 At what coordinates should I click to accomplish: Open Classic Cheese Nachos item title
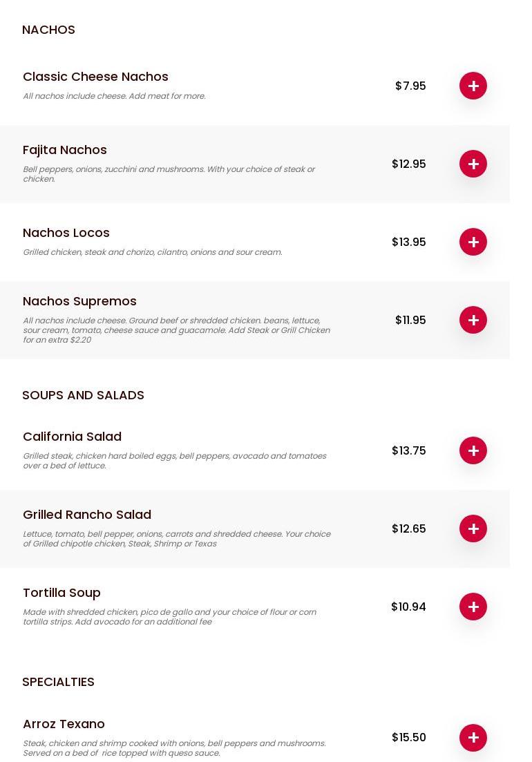pos(95,77)
